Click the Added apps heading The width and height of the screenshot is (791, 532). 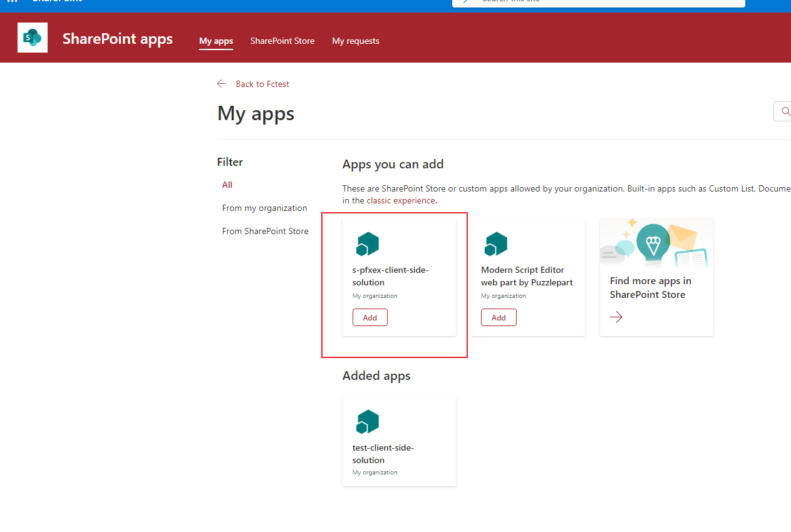[376, 376]
